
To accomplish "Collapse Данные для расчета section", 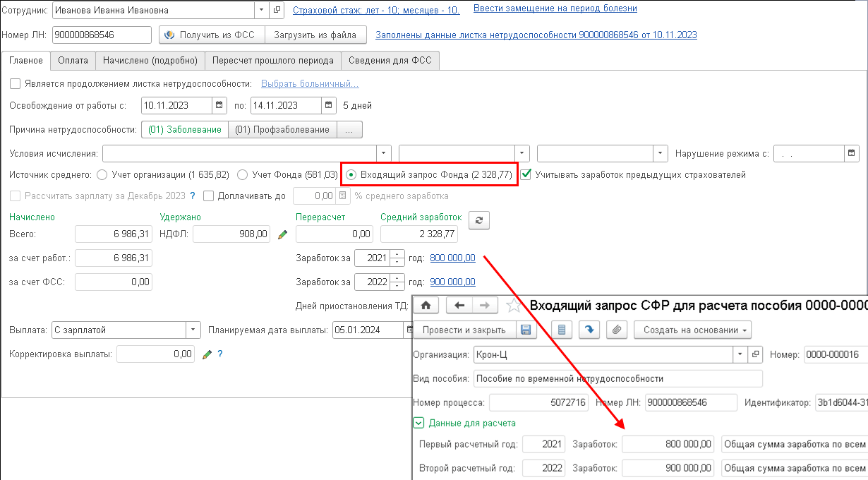I will tap(417, 423).
